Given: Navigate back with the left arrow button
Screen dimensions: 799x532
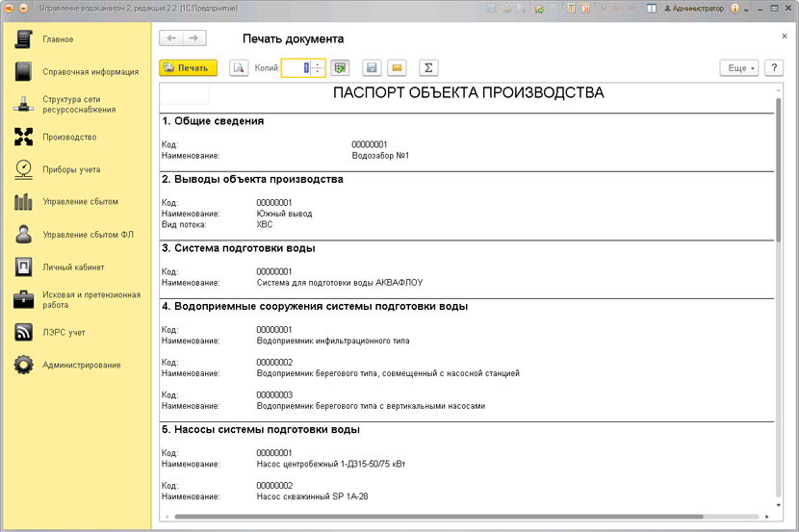Looking at the screenshot, I should click(x=171, y=38).
